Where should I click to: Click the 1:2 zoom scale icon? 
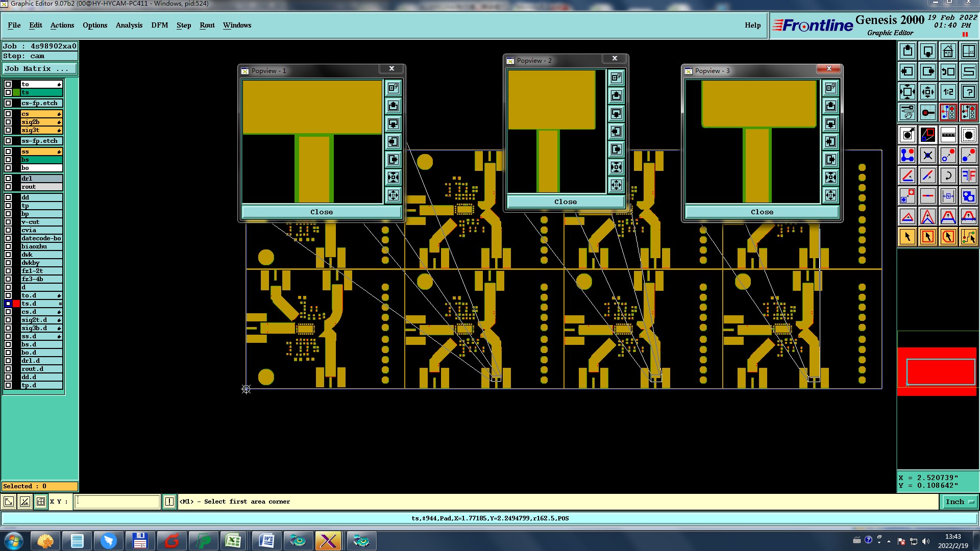[x=948, y=92]
